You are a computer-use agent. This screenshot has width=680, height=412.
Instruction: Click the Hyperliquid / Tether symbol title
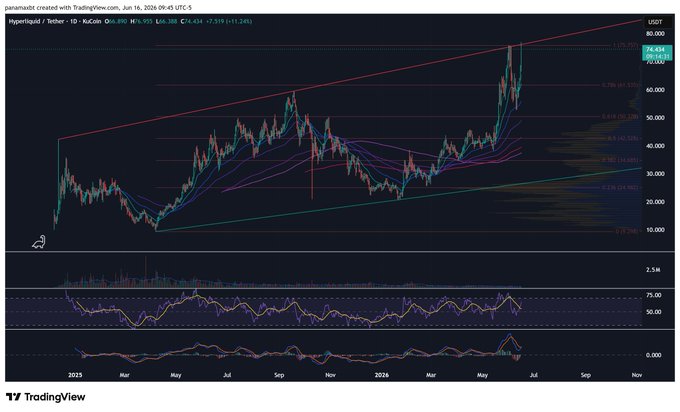click(x=36, y=21)
